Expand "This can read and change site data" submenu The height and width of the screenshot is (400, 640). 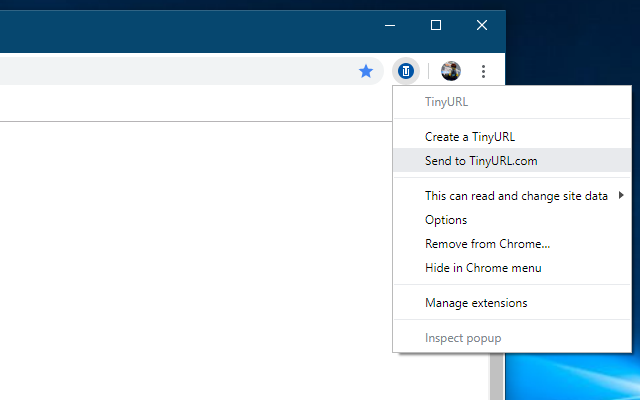click(x=512, y=196)
